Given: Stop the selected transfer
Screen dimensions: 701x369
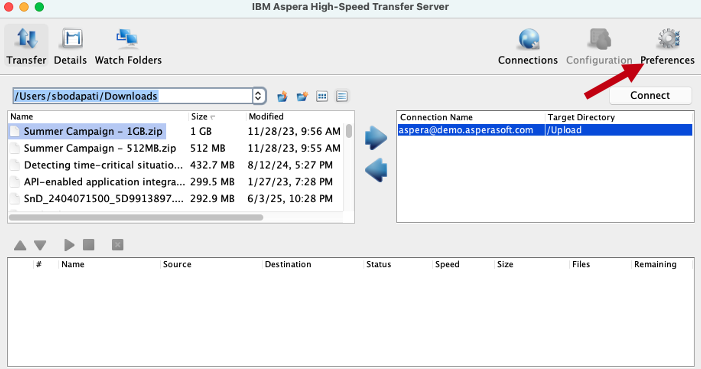Looking at the screenshot, I should point(89,245).
